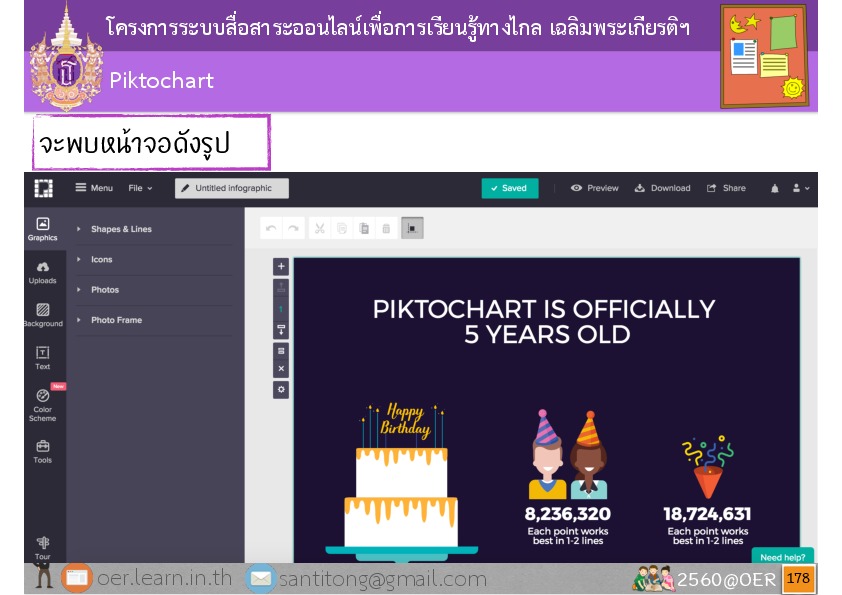
Task: Edit the Untitled infographic title field
Action: pyautogui.click(x=231, y=188)
